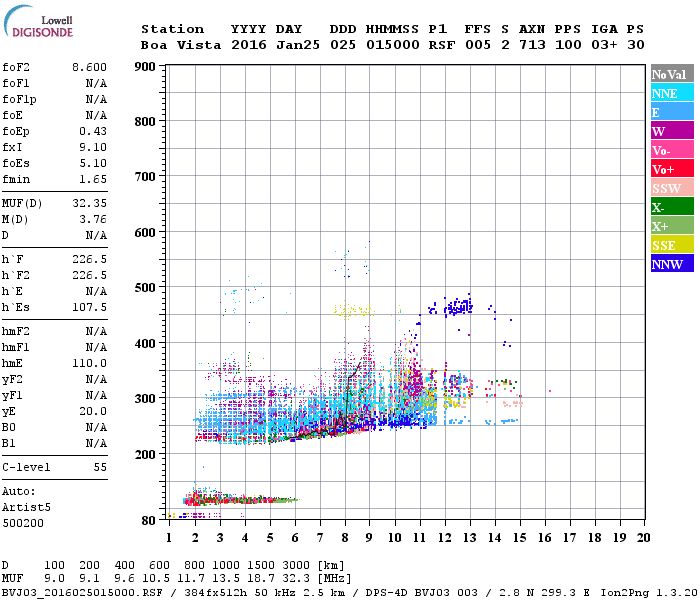
Task: Click the 500200 version number
Action: point(23,523)
